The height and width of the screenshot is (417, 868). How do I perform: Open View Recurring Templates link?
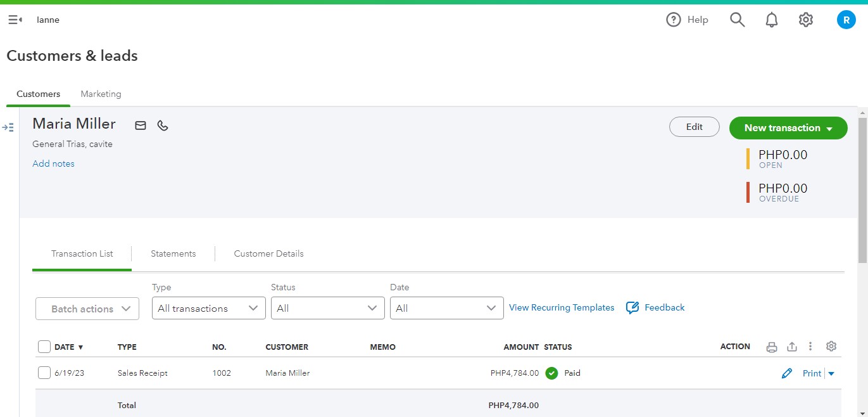[x=562, y=307]
